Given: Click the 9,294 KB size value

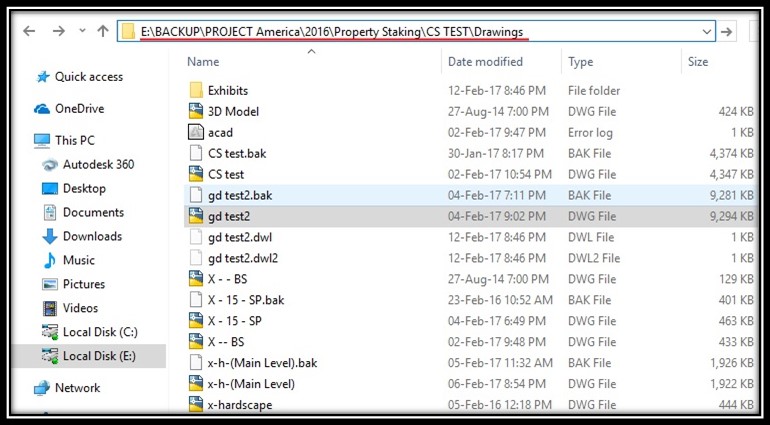Looking at the screenshot, I should tap(731, 216).
